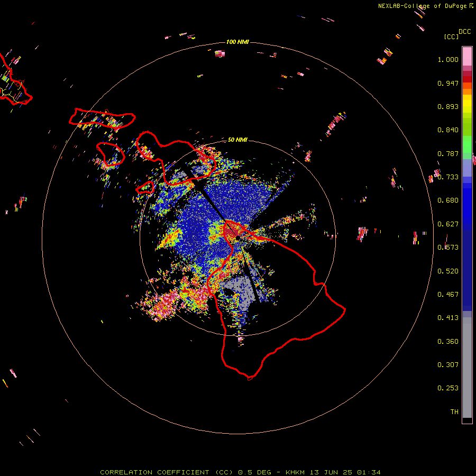Click the 0.520 colorbar value

[x=448, y=271]
